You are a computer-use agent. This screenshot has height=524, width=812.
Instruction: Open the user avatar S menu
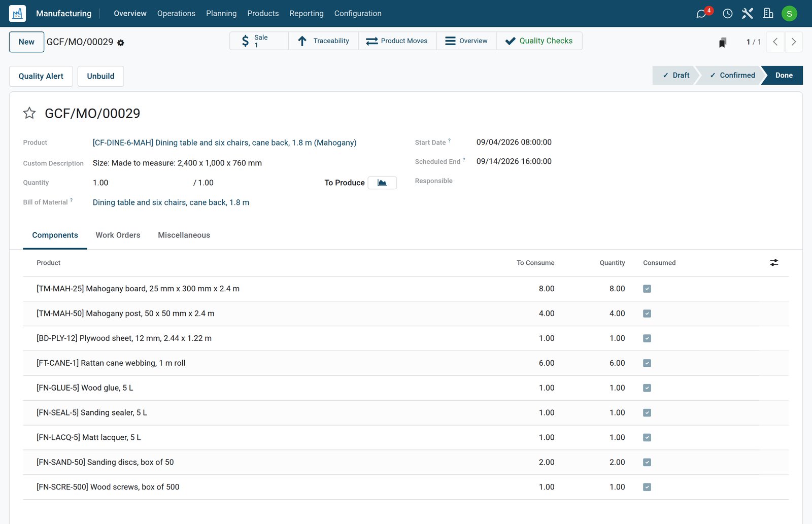tap(789, 14)
